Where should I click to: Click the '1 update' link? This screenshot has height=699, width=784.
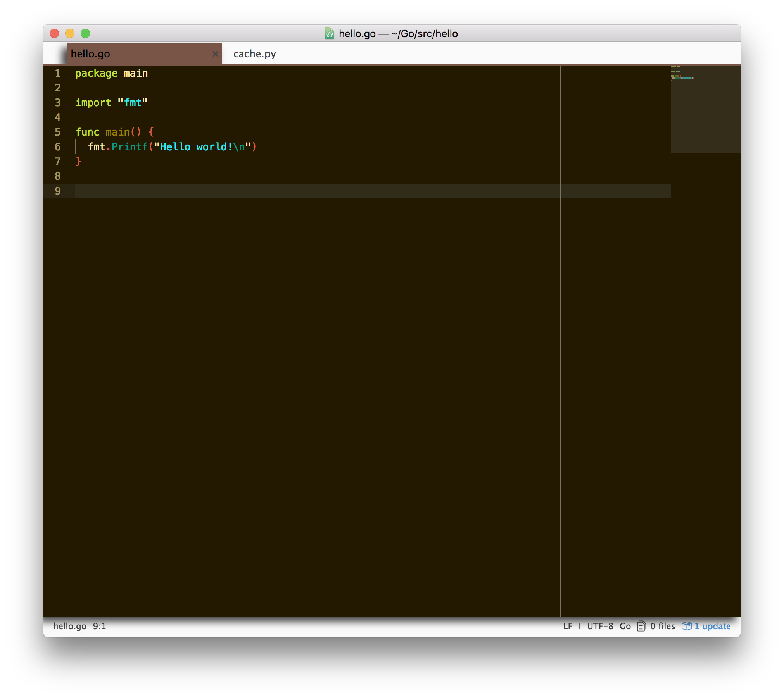712,626
